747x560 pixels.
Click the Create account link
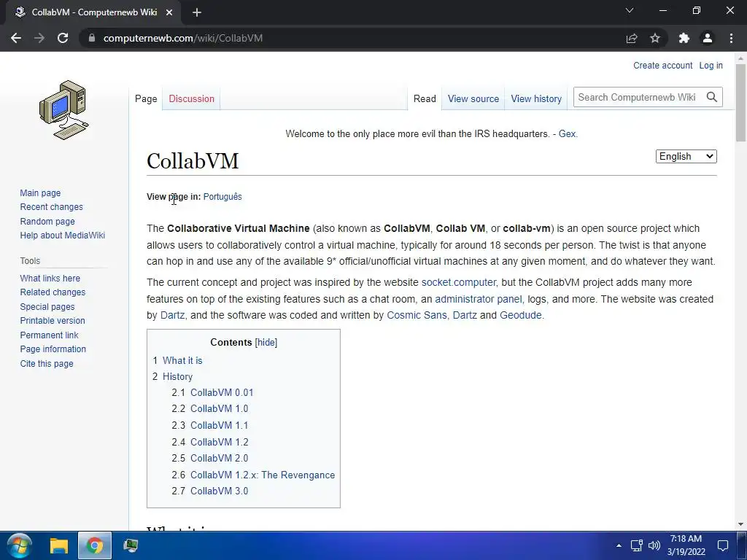[662, 66]
